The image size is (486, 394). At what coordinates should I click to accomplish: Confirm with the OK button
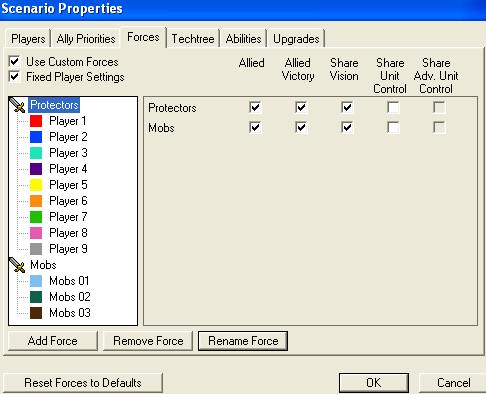coord(374,383)
